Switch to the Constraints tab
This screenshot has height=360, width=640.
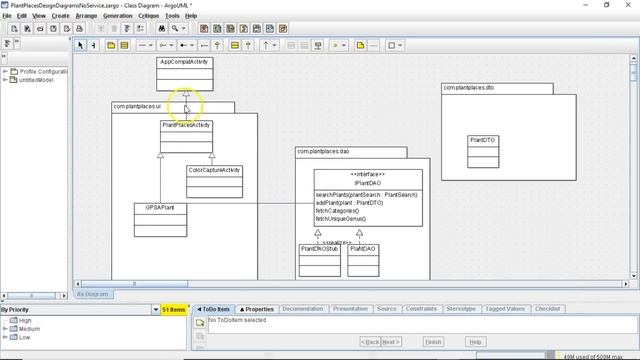point(421,309)
